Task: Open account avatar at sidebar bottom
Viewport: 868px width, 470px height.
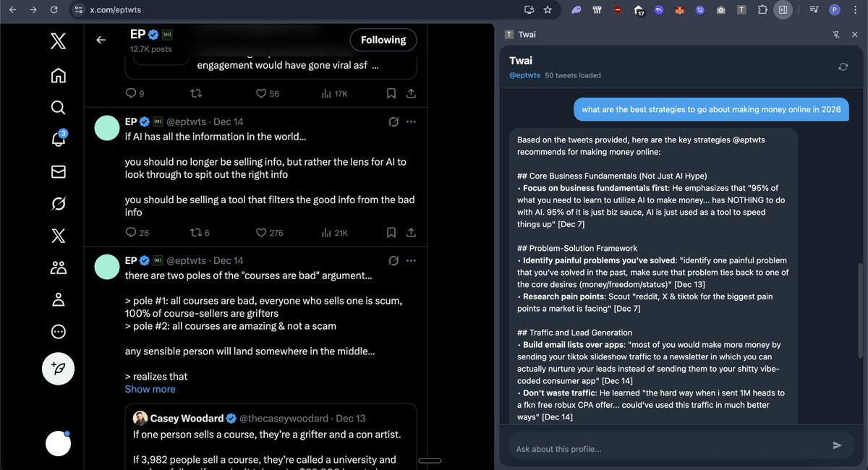Action: 59,443
